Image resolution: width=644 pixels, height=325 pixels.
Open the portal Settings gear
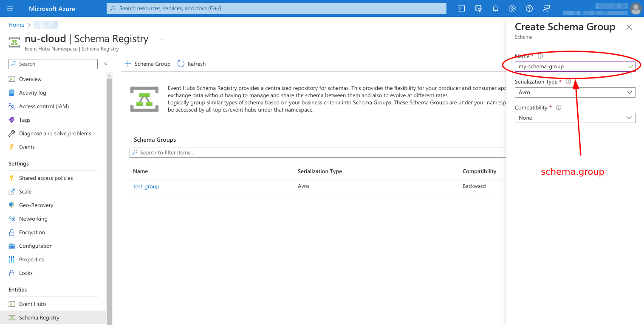pos(512,8)
